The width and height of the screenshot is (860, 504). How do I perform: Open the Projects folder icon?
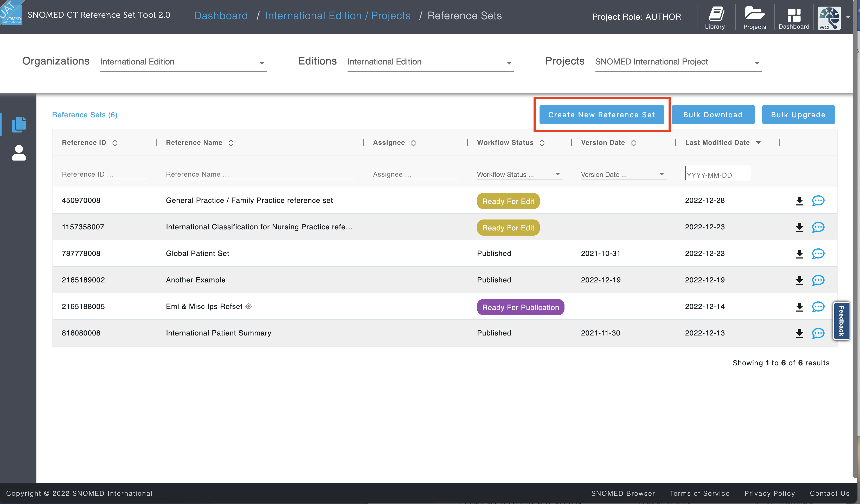click(x=755, y=18)
